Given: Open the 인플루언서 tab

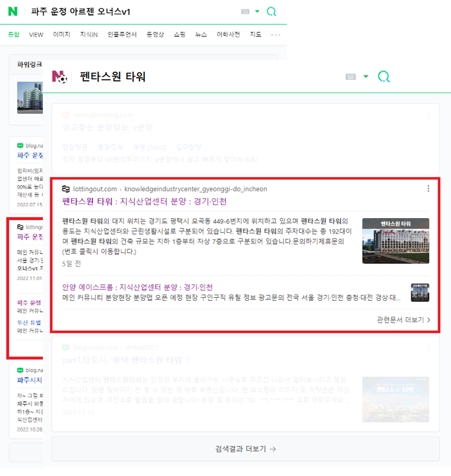Looking at the screenshot, I should point(122,34).
